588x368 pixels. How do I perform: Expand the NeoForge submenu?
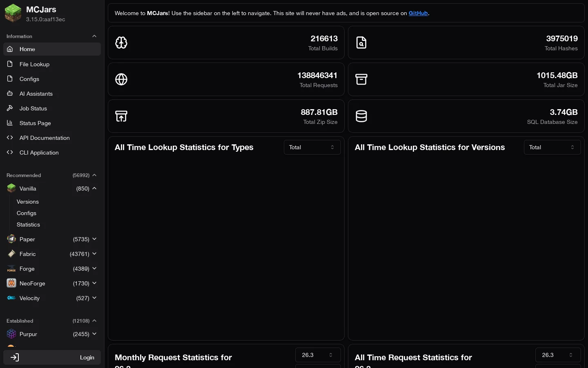[x=94, y=283]
